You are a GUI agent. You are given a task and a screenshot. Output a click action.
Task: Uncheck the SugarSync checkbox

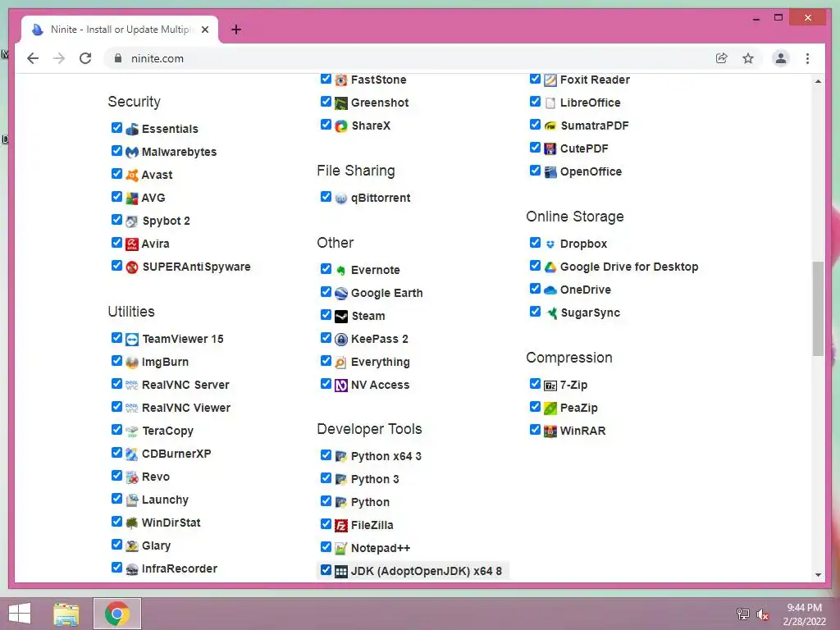coord(535,311)
